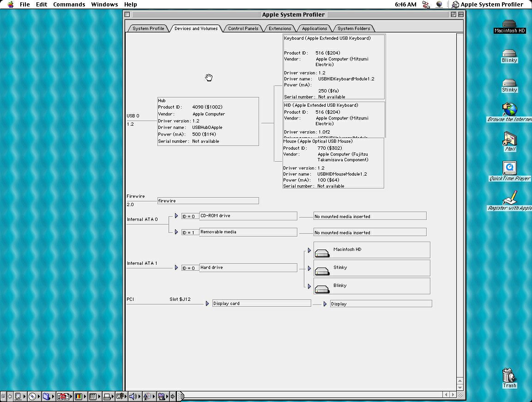Click "No mounted media inserted" for CD-ROM drive

pyautogui.click(x=370, y=216)
